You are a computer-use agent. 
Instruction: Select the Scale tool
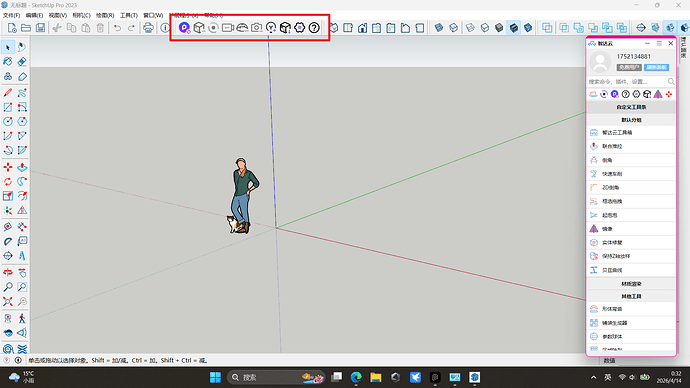click(8, 196)
